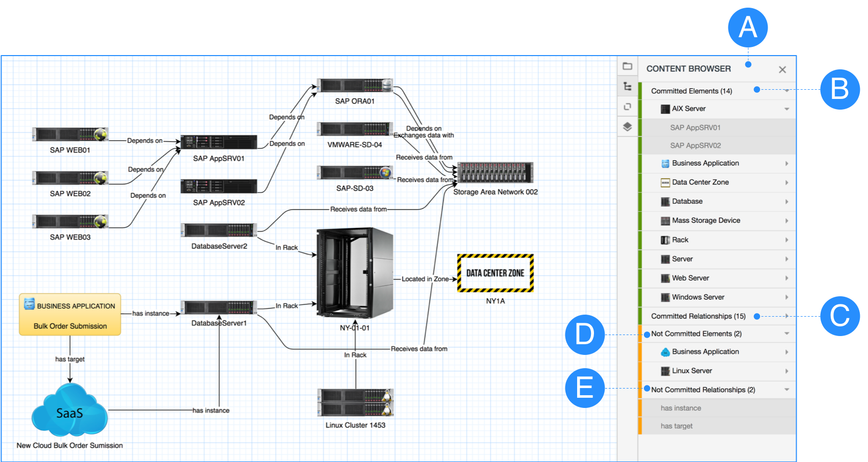Click cloud Business Application icon under Not Committed
The image size is (868, 462).
[x=665, y=352]
